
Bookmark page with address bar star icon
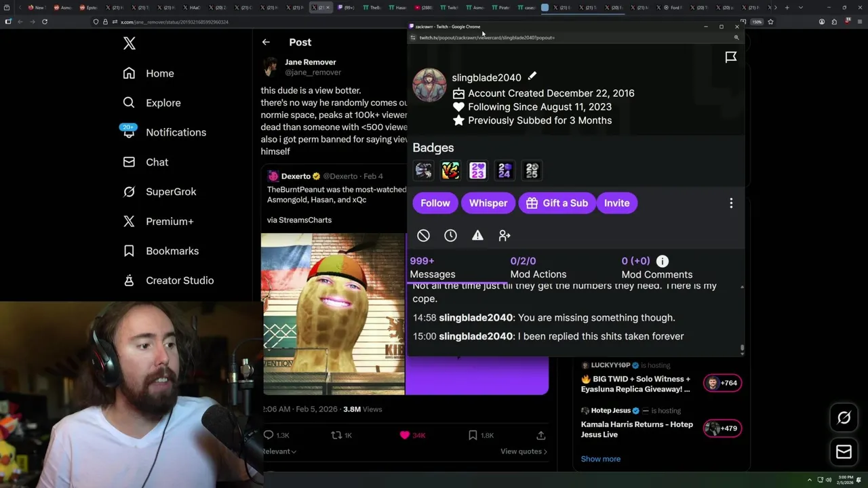770,22
